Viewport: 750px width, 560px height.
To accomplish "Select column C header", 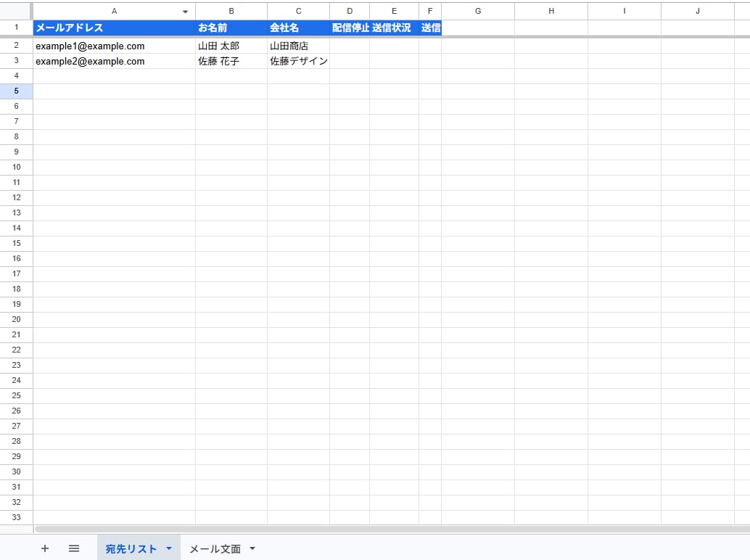I will click(x=298, y=11).
